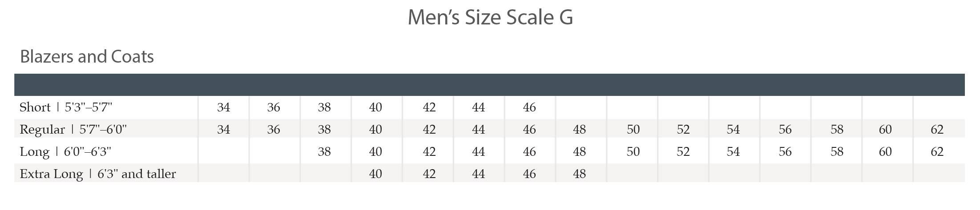Click the "Men's Size Scale G" title

click(x=490, y=18)
